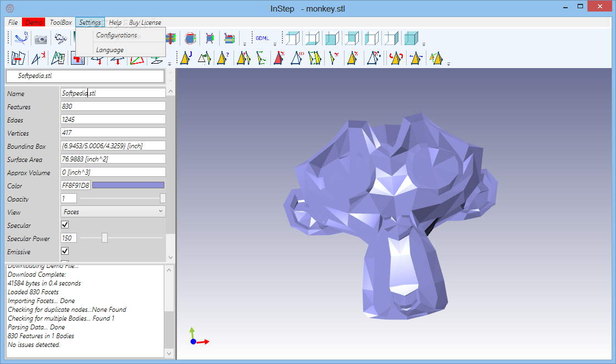The height and width of the screenshot is (364, 616).
Task: Click the red pyramid with X icon
Action: [279, 58]
